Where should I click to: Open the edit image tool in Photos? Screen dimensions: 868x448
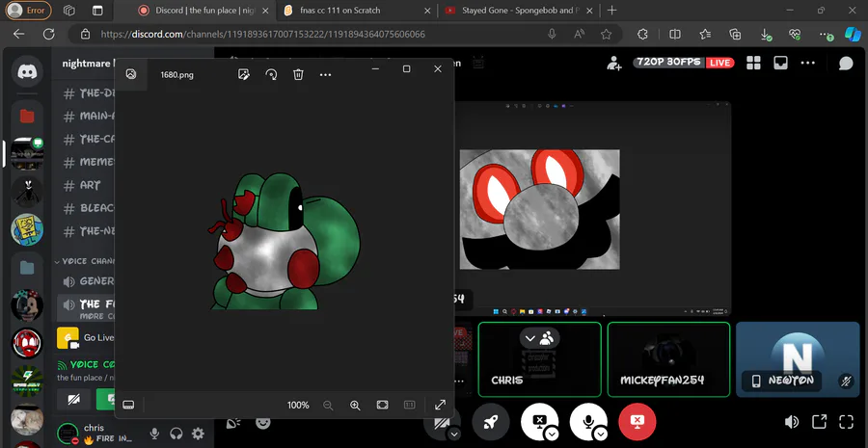(x=244, y=74)
